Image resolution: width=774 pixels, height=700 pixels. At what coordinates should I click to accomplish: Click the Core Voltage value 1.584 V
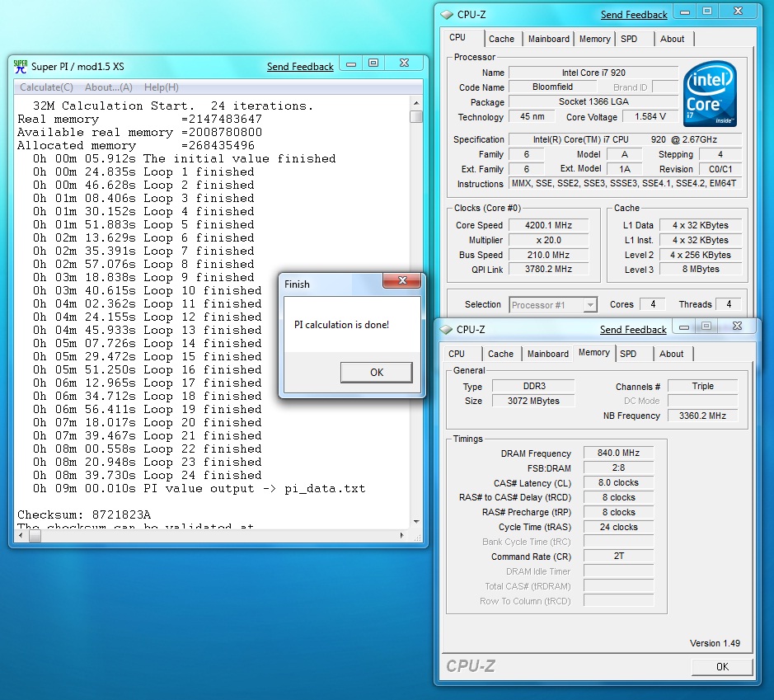tap(650, 116)
